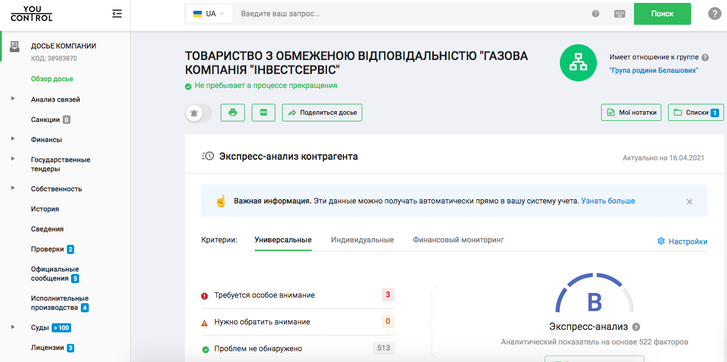Image resolution: width=727 pixels, height=362 pixels.
Task: Expand the Анализ связей section arrow
Action: point(13,99)
